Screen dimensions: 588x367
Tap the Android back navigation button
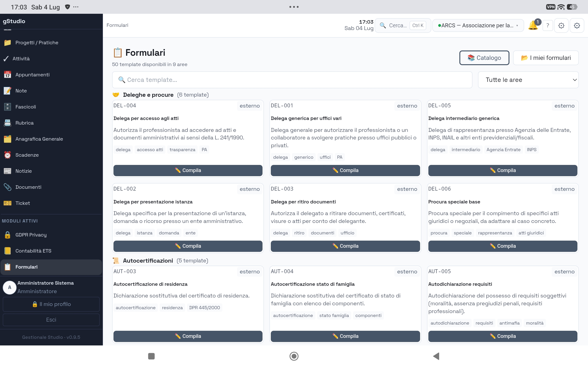point(436,356)
